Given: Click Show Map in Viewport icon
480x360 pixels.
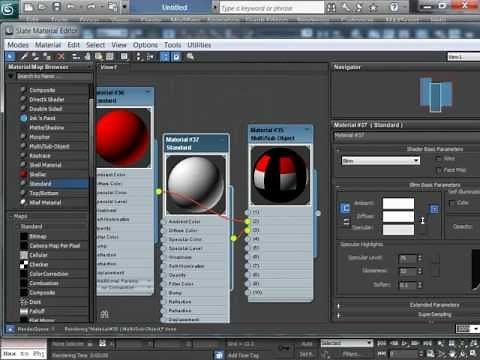Looking at the screenshot, I should [99, 57].
